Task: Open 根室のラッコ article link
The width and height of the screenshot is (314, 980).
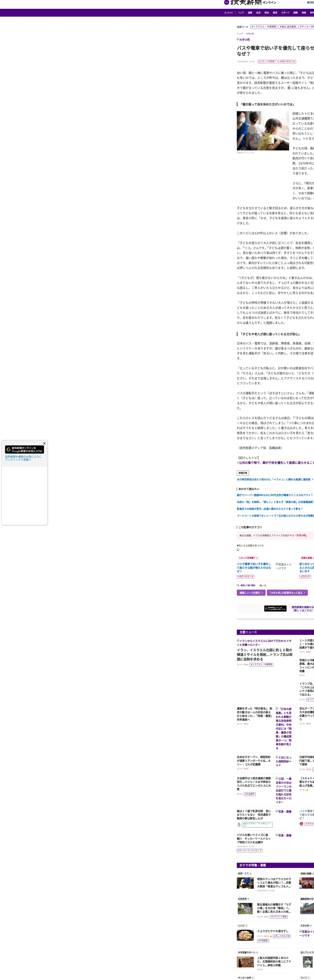Action: [274, 883]
